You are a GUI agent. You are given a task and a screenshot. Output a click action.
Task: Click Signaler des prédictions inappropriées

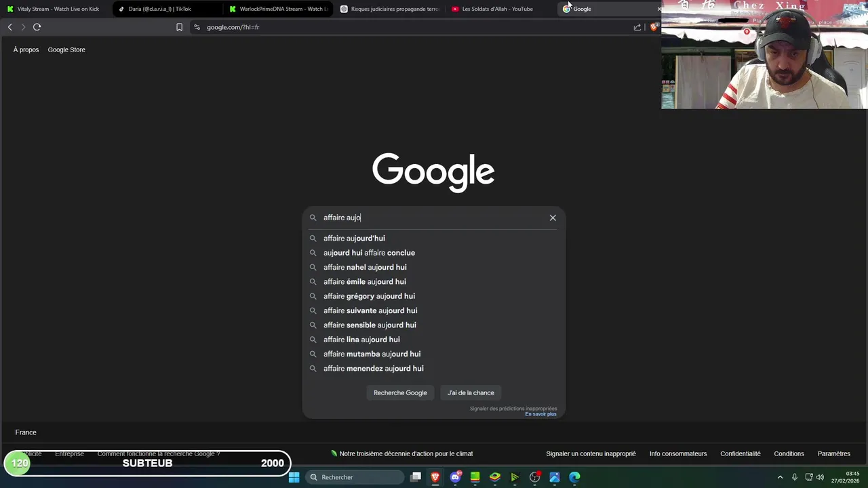(x=513, y=409)
